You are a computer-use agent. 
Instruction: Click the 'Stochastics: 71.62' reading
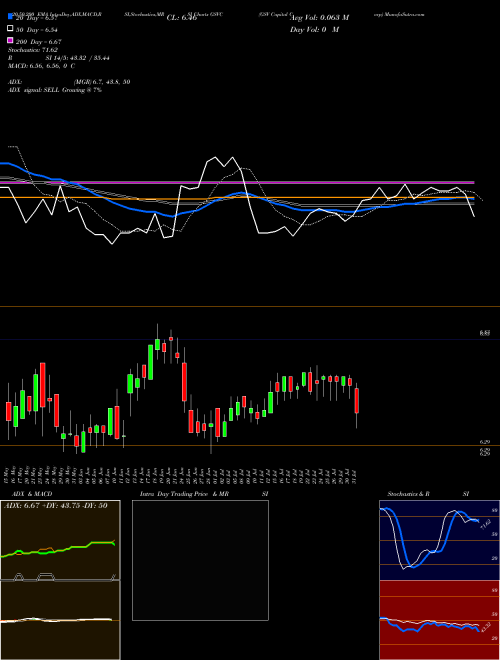coord(32,50)
